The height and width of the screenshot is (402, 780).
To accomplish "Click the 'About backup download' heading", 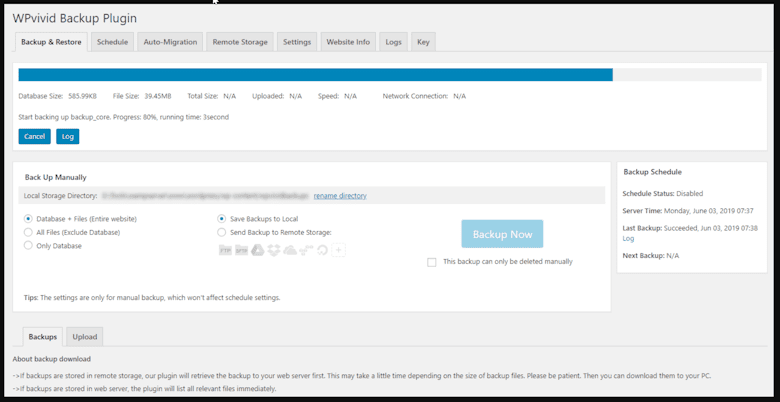I will pyautogui.click(x=52, y=359).
